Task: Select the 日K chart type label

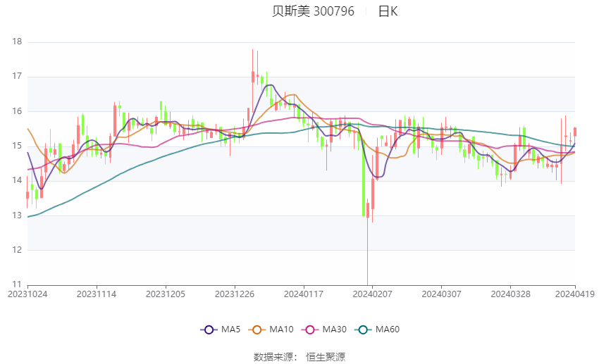Action: pos(388,11)
